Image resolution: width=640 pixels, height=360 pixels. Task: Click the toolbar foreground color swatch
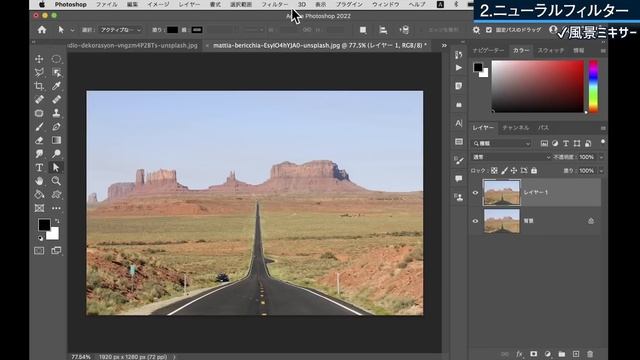pos(44,225)
